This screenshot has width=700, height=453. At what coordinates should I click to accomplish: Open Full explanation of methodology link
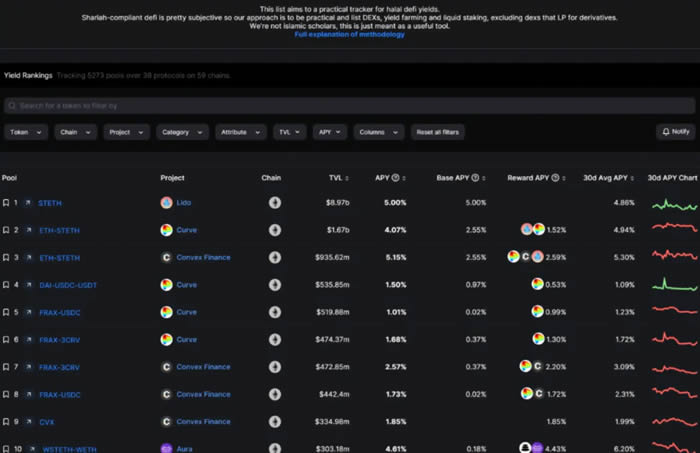coord(349,34)
